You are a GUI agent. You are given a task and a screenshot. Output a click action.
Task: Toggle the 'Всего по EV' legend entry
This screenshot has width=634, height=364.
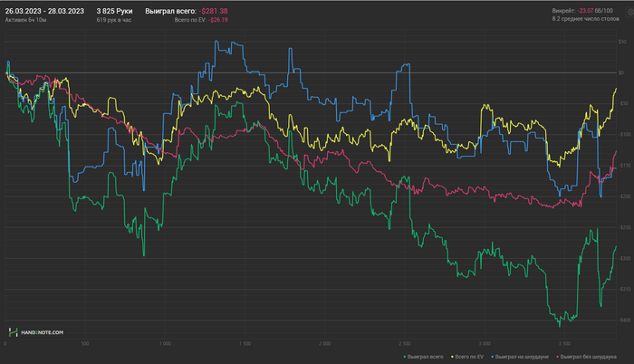click(x=467, y=357)
